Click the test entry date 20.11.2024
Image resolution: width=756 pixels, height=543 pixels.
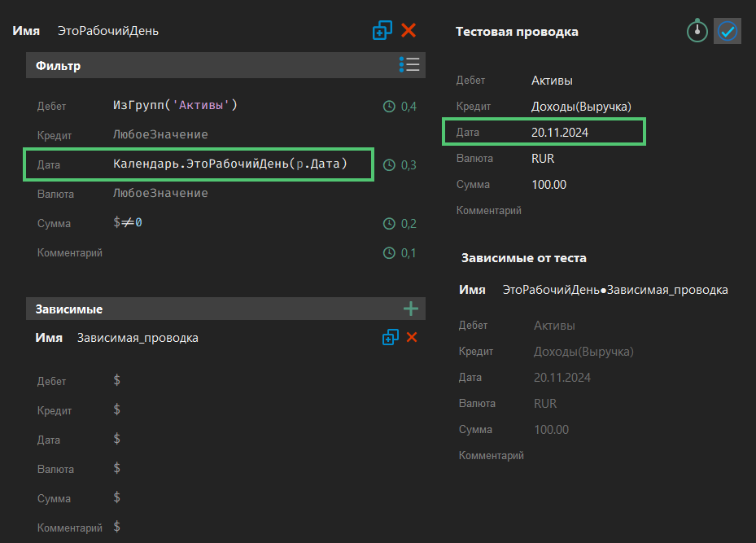point(559,132)
